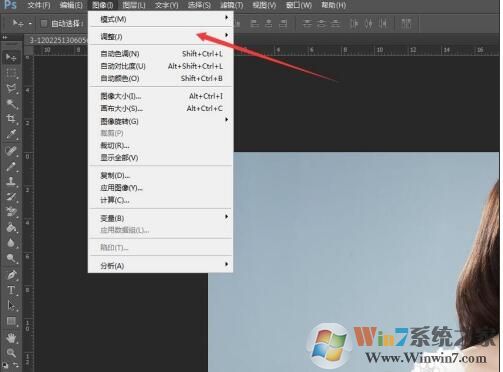
Task: Select the Path Selection tool
Action: [11, 305]
